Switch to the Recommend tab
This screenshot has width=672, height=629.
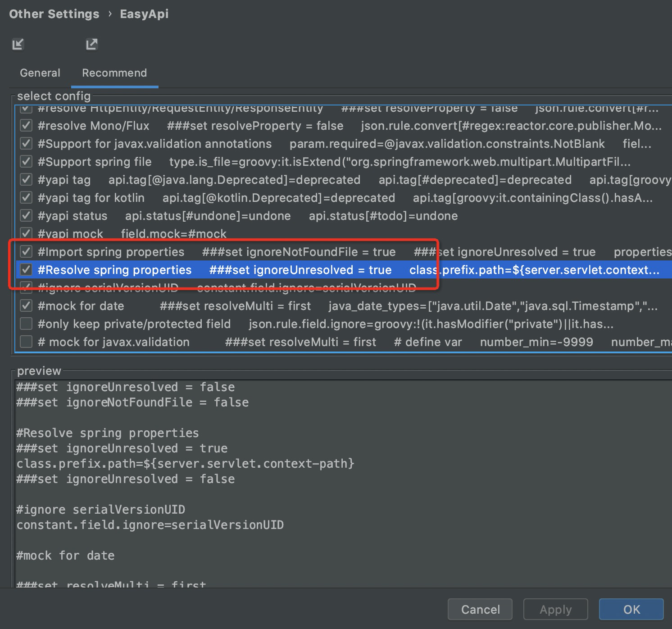point(114,73)
